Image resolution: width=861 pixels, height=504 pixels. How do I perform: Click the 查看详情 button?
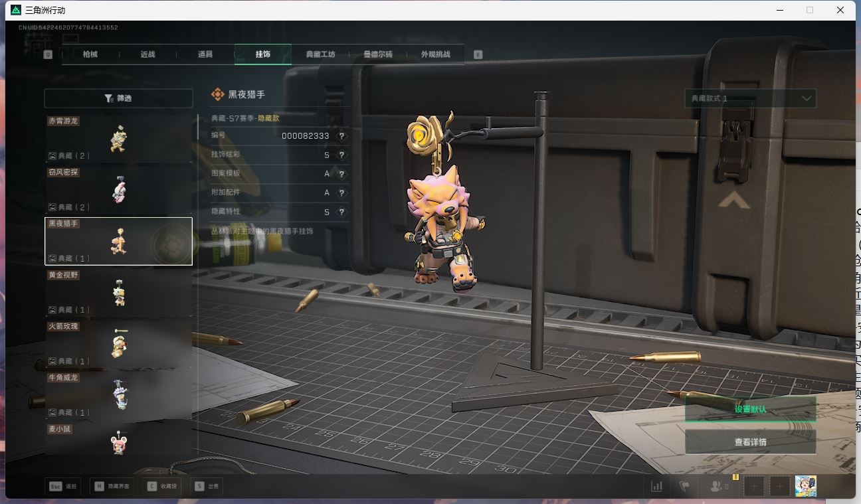pyautogui.click(x=750, y=442)
